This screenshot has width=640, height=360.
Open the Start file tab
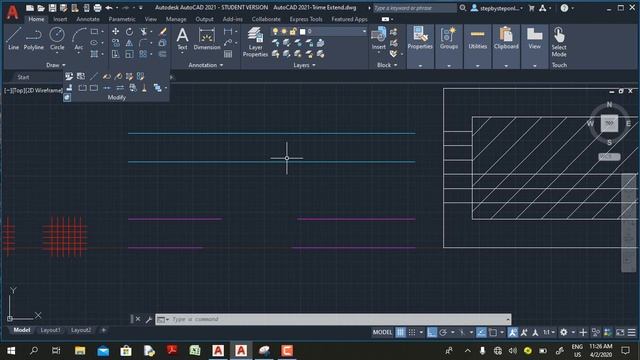23,77
